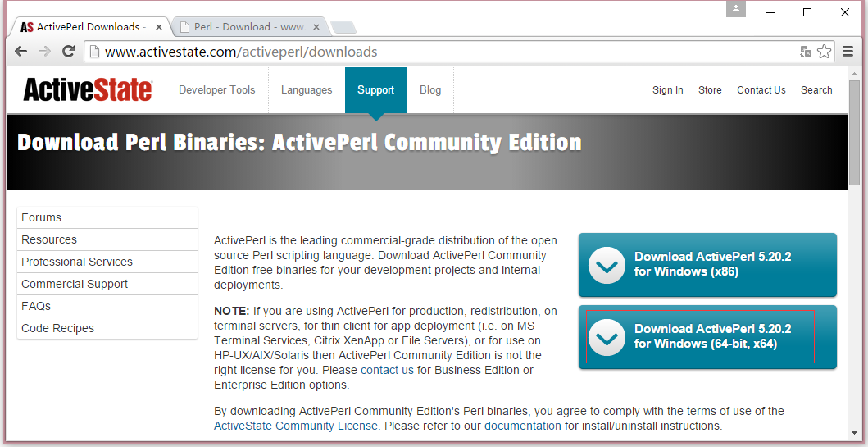The height and width of the screenshot is (447, 868).
Task: Select Commercial Support in sidebar
Action: click(107, 284)
